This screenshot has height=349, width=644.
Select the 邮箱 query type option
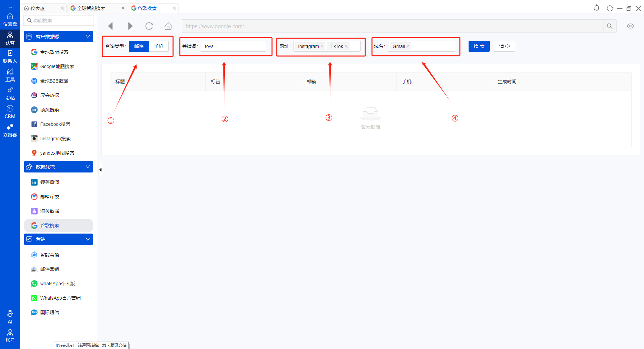139,46
